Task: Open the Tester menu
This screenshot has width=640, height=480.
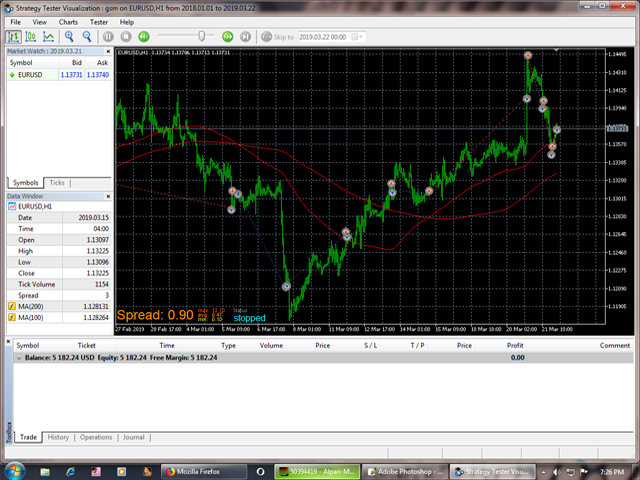Action: 99,22
